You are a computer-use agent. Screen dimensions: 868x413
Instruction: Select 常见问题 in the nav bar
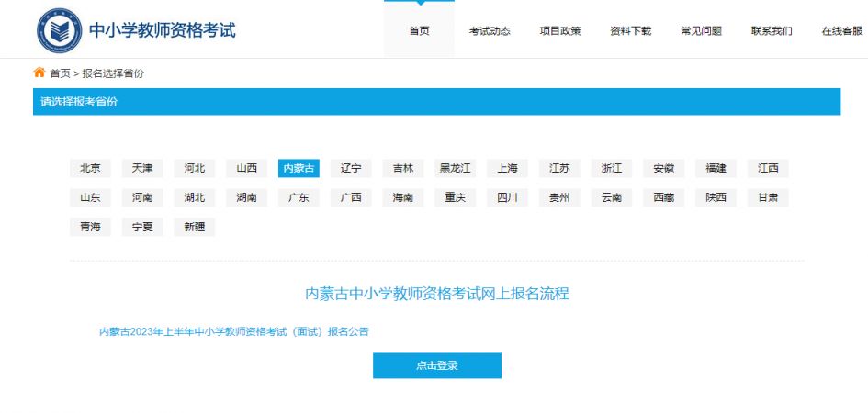701,31
